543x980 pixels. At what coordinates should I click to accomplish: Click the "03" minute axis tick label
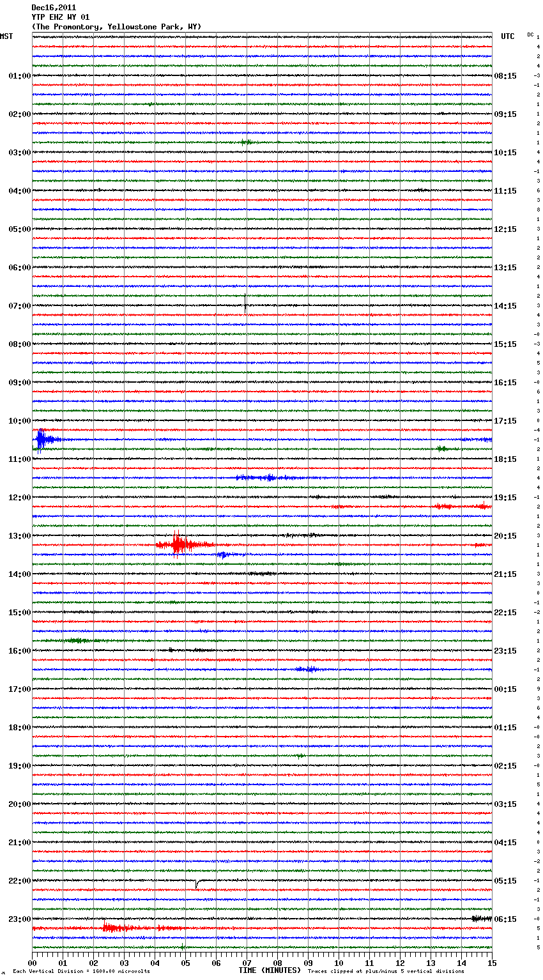(x=124, y=963)
